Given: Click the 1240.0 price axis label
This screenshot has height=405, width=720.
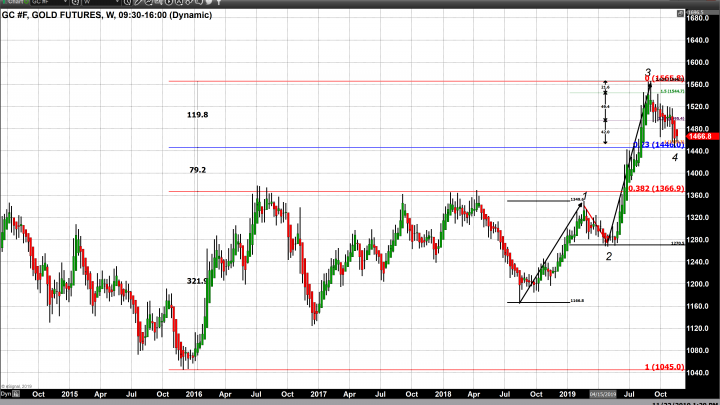Looking at the screenshot, I should (698, 262).
